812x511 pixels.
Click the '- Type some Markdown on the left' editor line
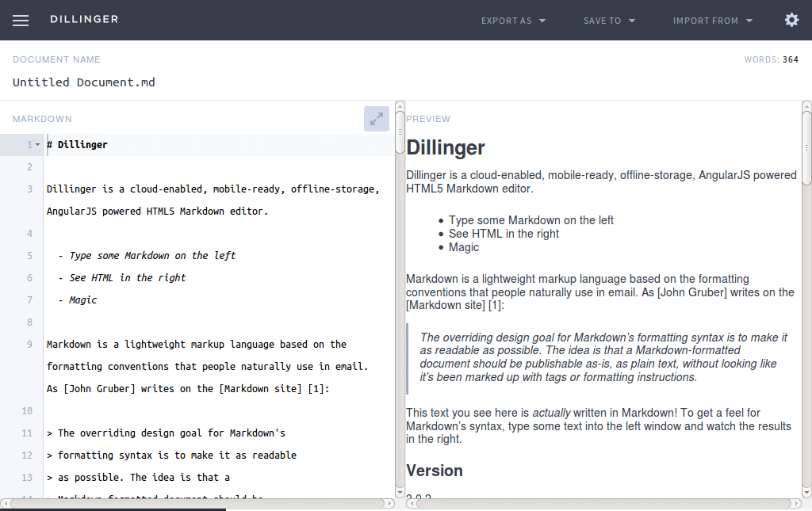147,255
